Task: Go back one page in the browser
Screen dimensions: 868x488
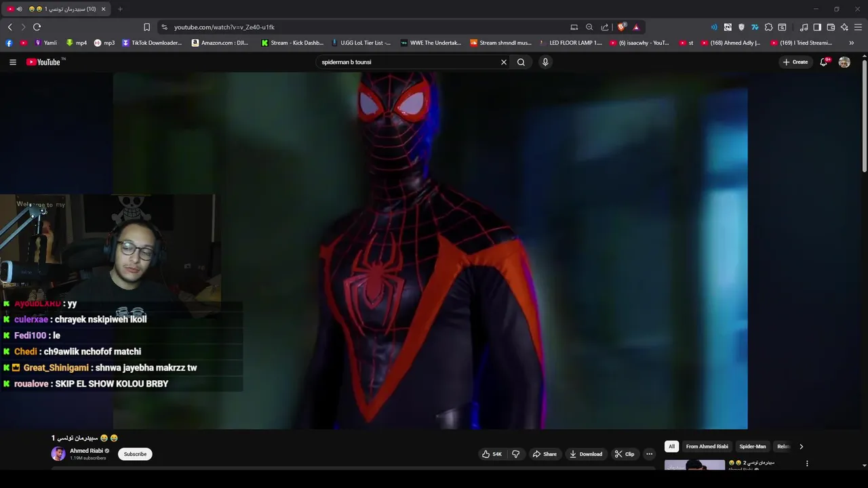Action: point(9,27)
